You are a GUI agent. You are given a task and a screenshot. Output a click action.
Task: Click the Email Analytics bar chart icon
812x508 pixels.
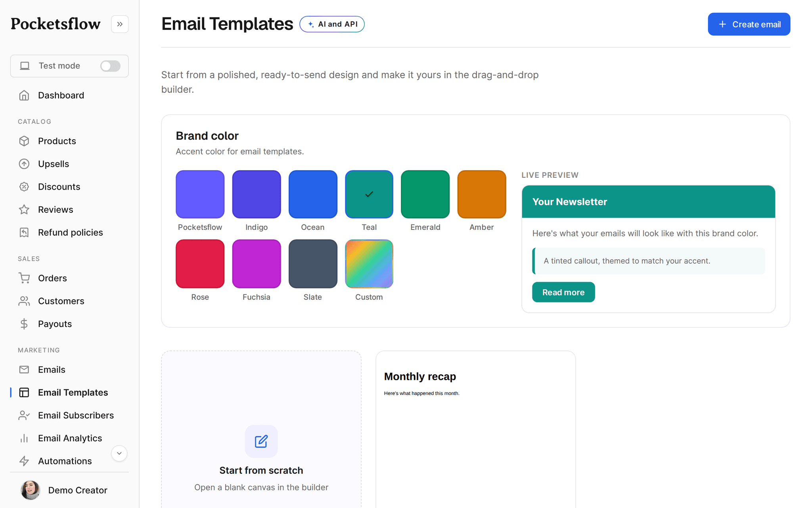(24, 438)
